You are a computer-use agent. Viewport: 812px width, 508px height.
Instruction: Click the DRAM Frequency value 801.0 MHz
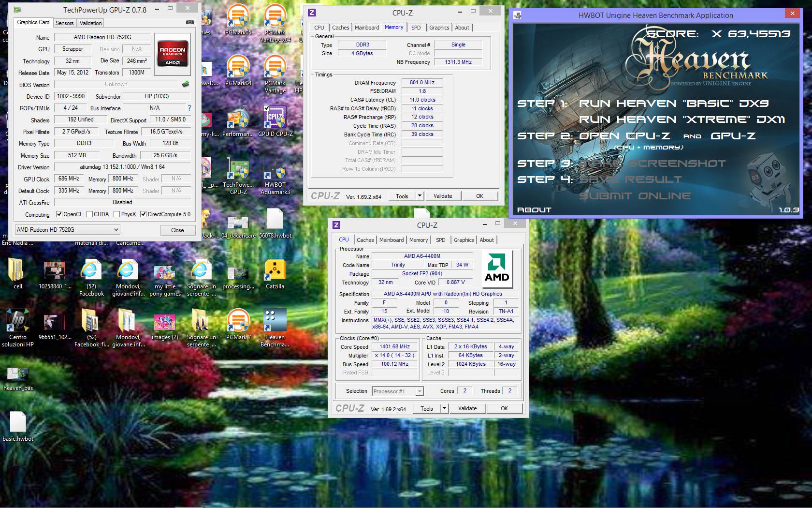[422, 83]
